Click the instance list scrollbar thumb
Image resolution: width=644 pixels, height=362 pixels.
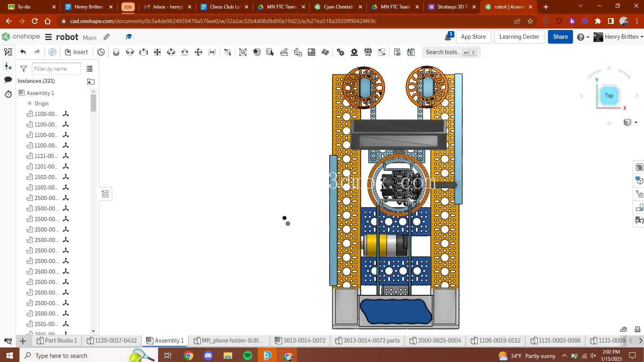93,103
